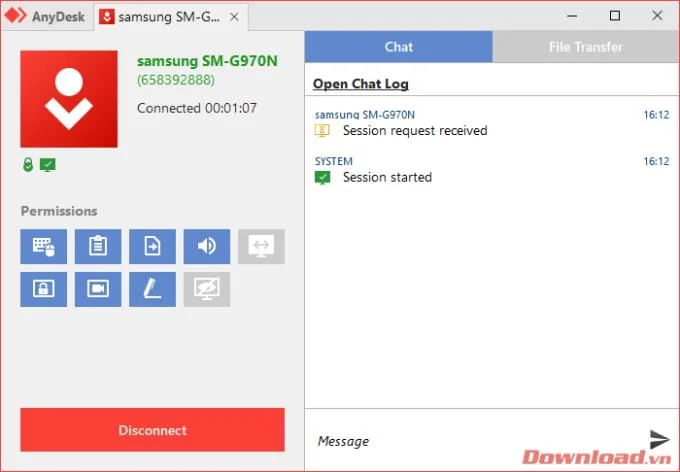Close the AnyDesk window
Screen dimensions: 680x472
(657, 16)
